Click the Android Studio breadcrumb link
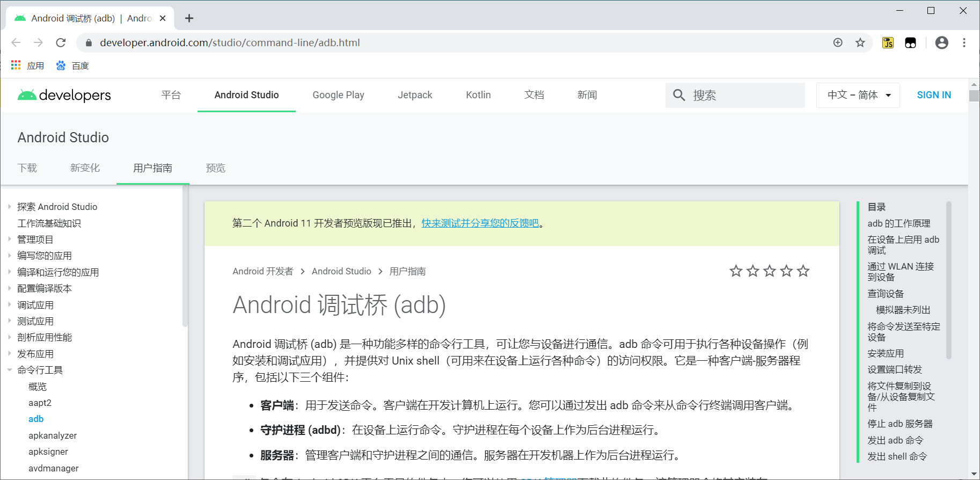The width and height of the screenshot is (980, 480). (341, 271)
